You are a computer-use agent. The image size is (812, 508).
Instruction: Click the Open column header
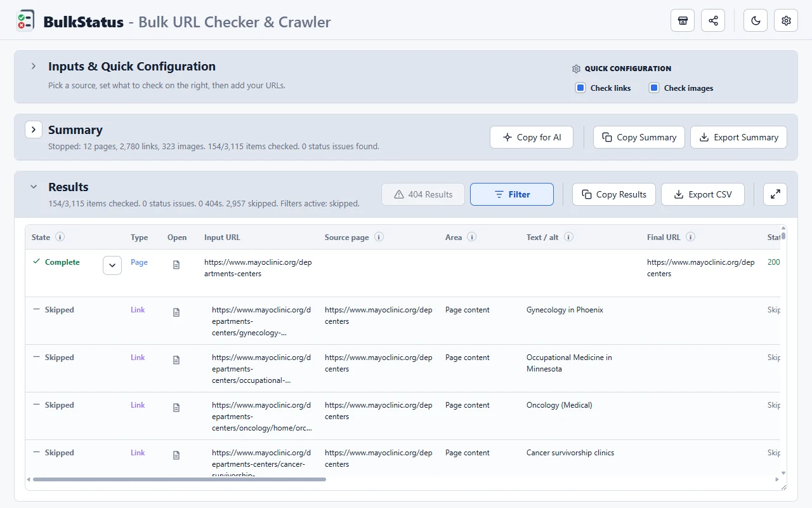coord(177,237)
